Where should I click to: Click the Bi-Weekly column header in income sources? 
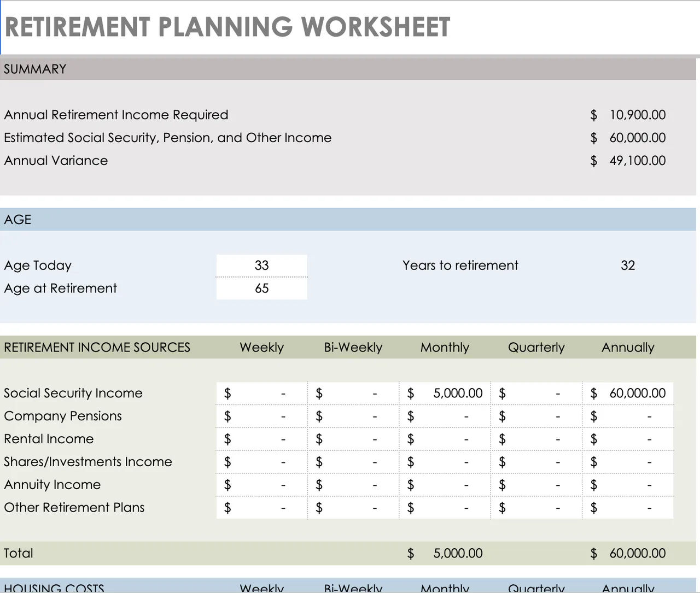pyautogui.click(x=353, y=348)
